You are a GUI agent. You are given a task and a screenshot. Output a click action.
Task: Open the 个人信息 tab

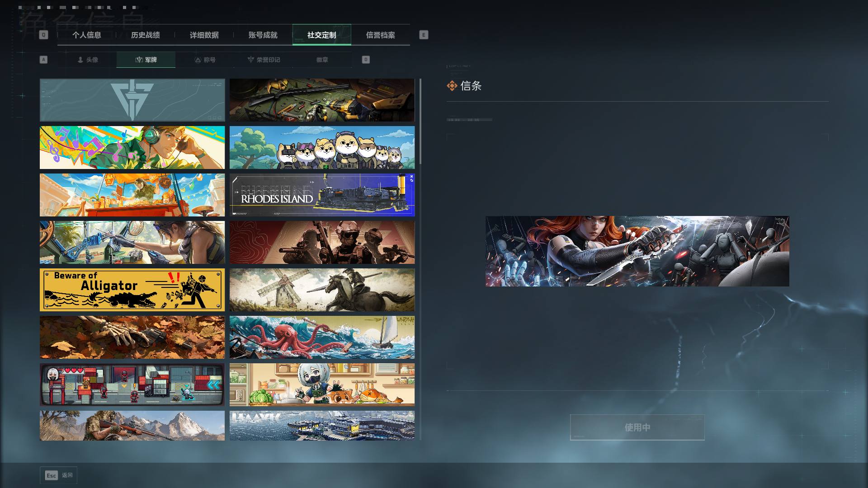[x=86, y=35]
